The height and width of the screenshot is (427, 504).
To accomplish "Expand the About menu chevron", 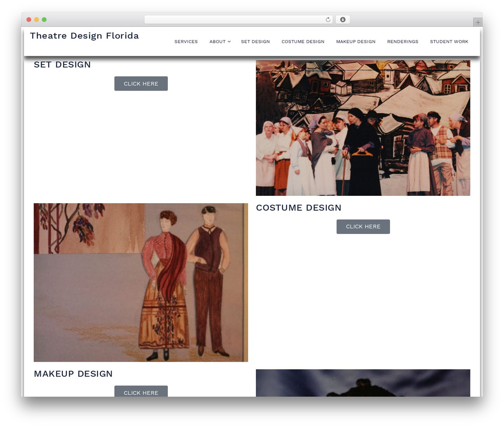I will [x=229, y=41].
